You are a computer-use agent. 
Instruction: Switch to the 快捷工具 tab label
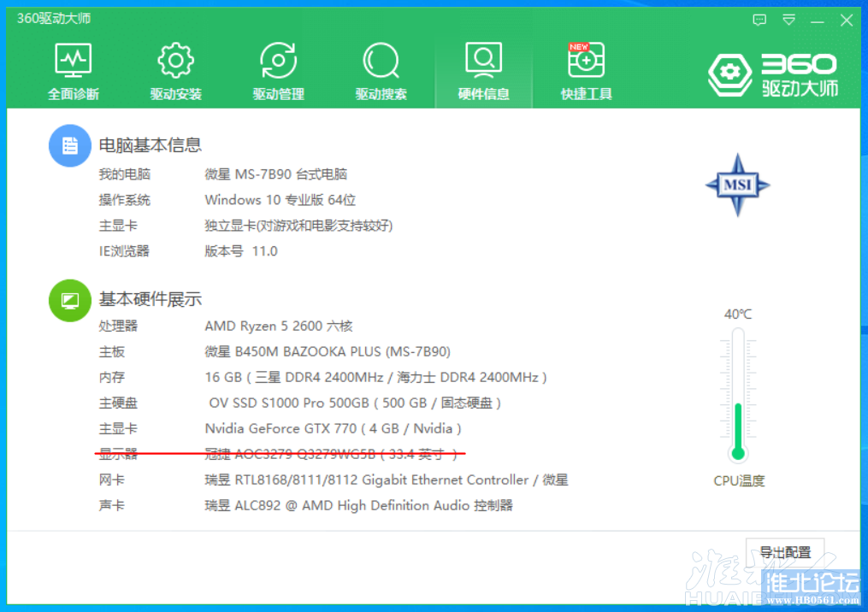click(x=587, y=94)
